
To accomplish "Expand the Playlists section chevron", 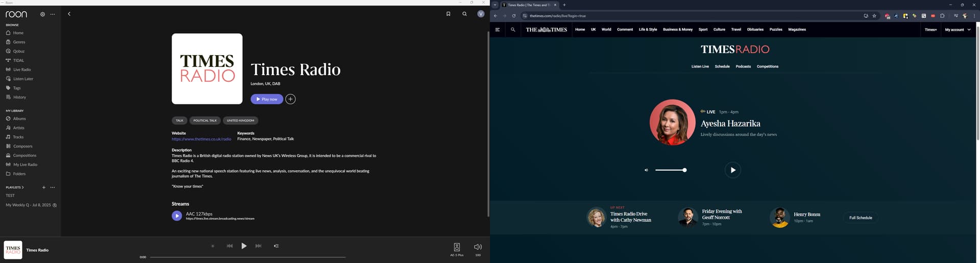I will [x=22, y=187].
